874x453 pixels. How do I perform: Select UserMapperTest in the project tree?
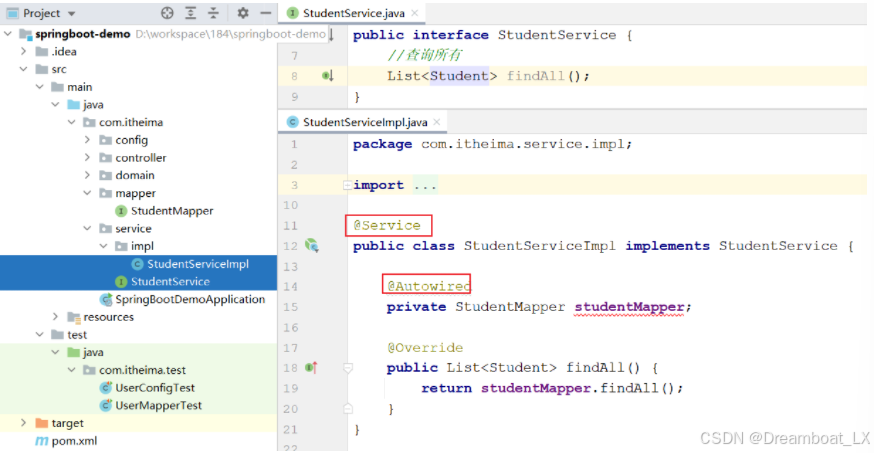(158, 406)
